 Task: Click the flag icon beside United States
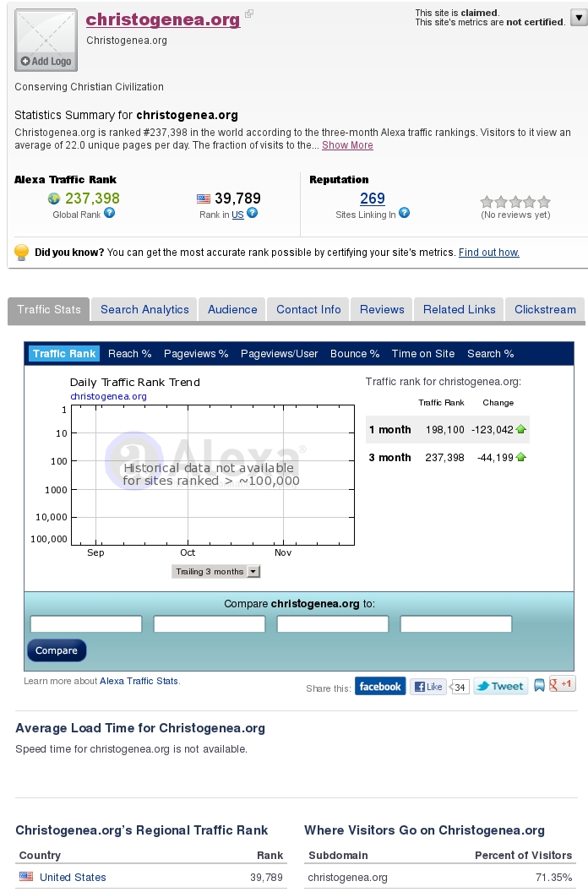[26, 877]
